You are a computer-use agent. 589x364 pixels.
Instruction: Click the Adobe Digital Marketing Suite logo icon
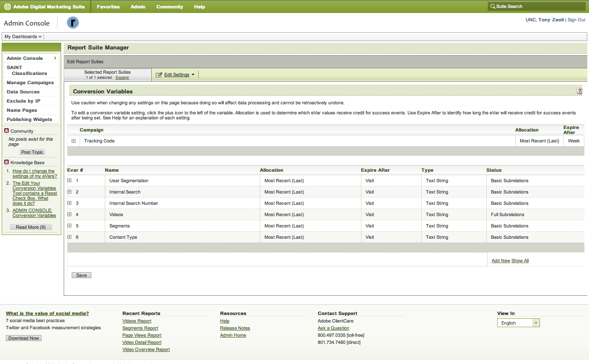pyautogui.click(x=7, y=7)
